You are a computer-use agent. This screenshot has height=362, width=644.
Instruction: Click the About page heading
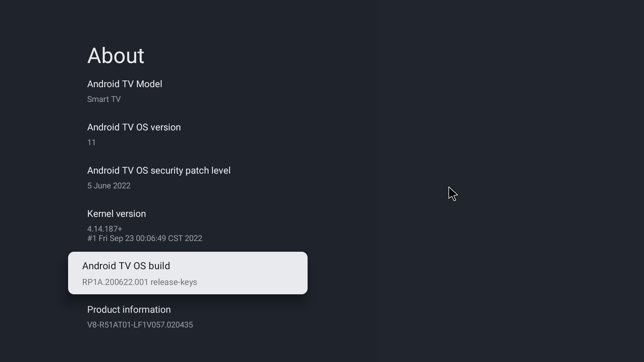[116, 56]
